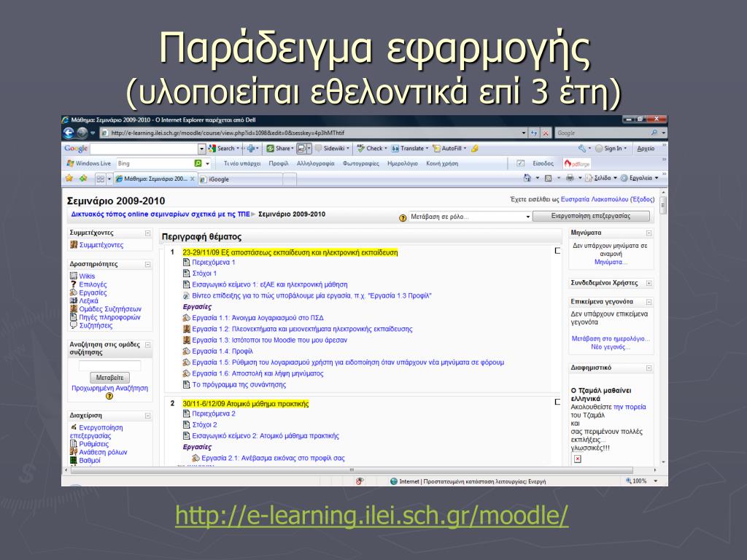Open the Google toolbar search box dropdown
This screenshot has width=747, height=560.
coord(201,149)
